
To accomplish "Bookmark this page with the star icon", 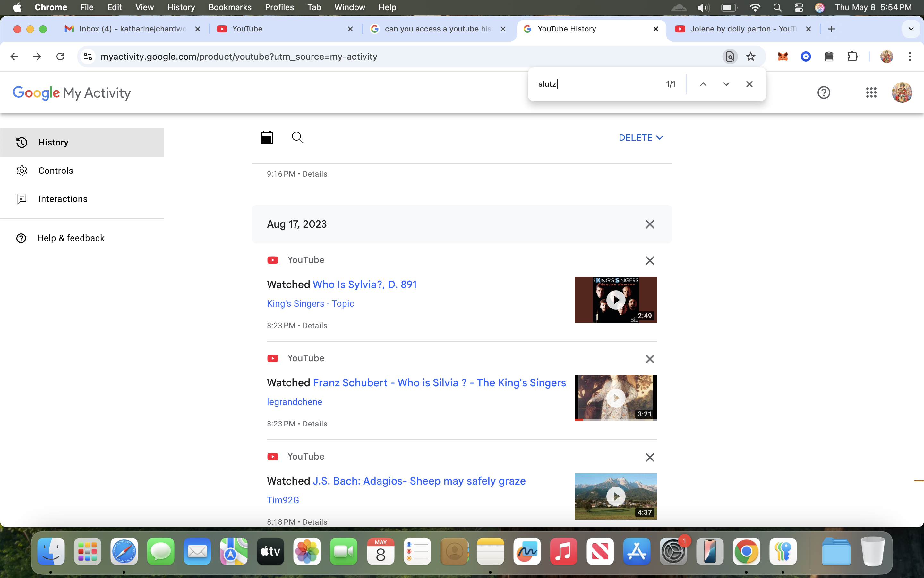I will 751,57.
